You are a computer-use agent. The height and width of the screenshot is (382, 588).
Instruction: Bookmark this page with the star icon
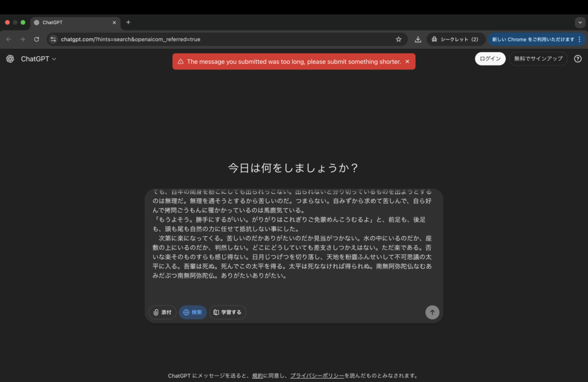coord(399,39)
